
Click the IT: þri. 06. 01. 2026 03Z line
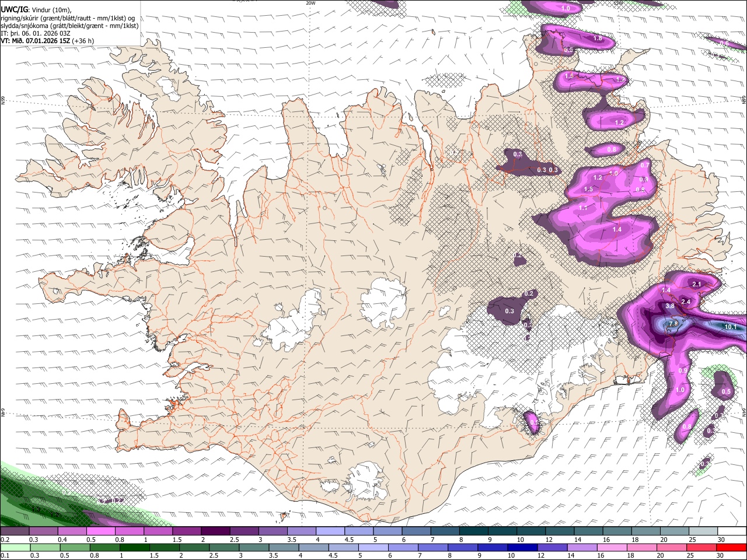click(x=36, y=33)
